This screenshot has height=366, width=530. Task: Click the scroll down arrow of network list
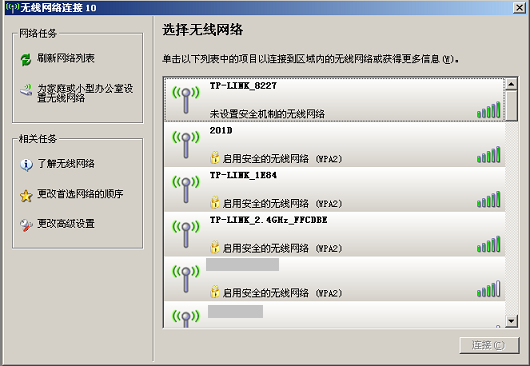(x=511, y=321)
